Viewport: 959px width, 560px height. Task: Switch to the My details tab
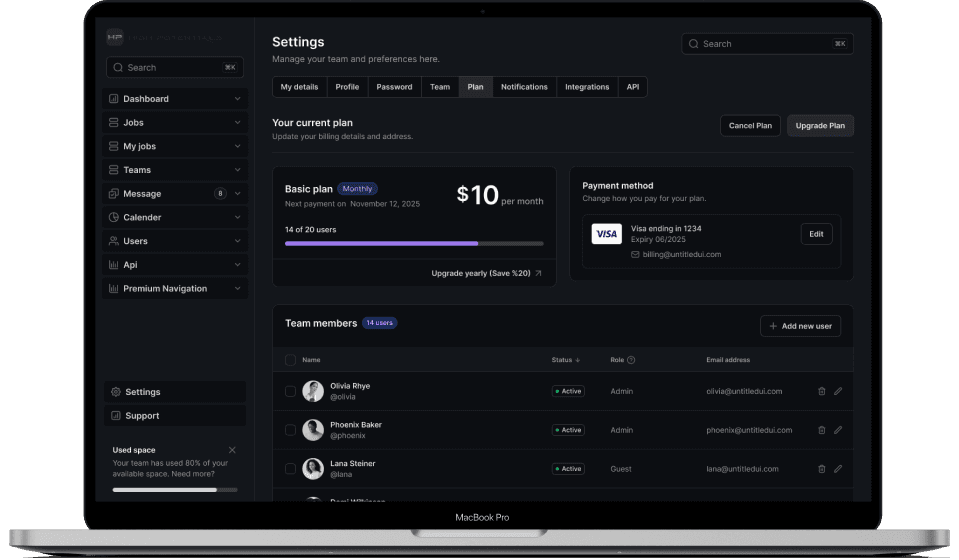click(300, 87)
